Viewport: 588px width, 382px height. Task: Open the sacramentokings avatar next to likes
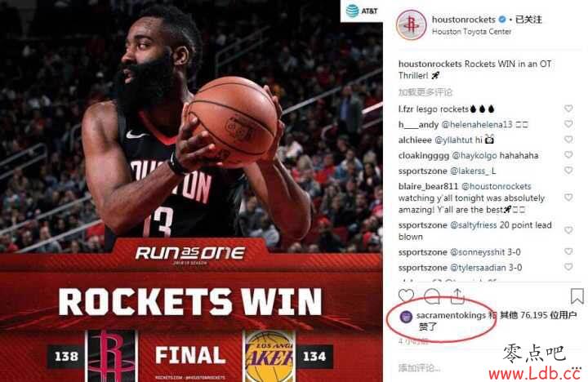point(406,317)
